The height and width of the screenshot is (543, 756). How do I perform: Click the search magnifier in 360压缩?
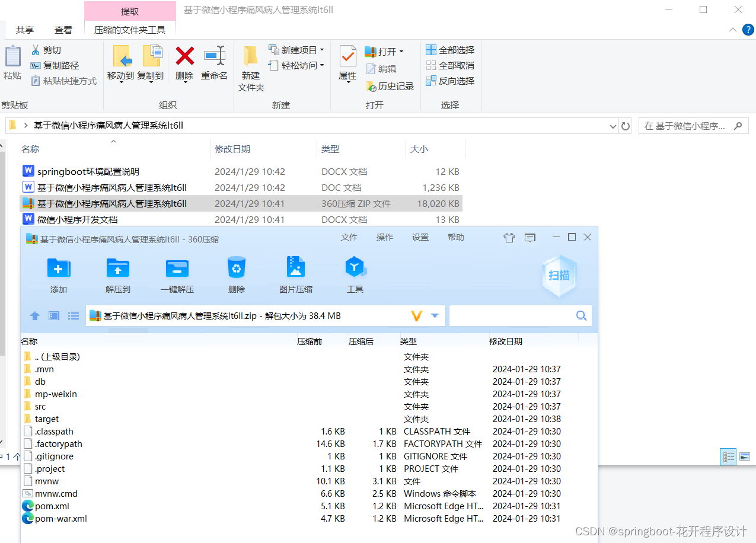(581, 315)
